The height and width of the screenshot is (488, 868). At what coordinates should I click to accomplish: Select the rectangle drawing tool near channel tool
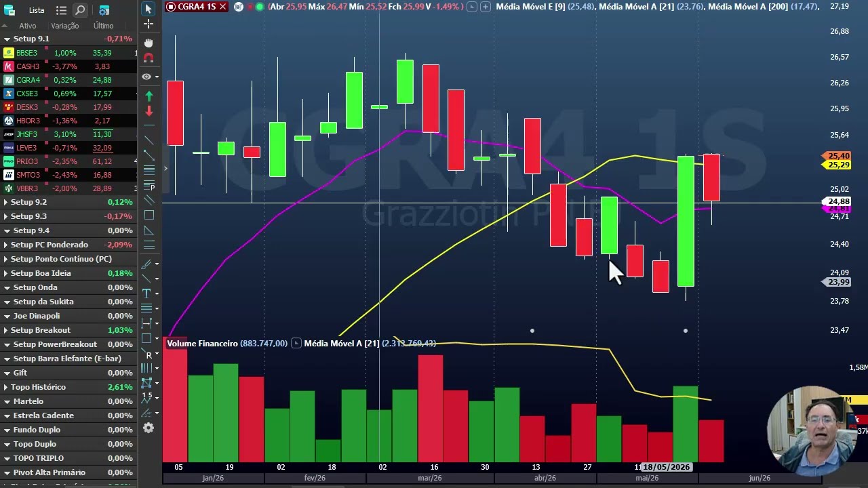click(x=149, y=216)
